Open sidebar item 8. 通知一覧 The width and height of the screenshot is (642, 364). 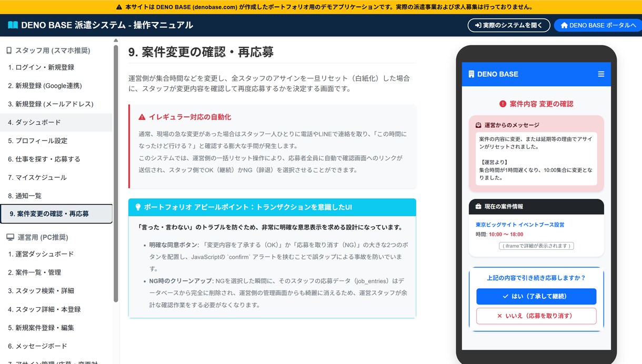(56, 196)
